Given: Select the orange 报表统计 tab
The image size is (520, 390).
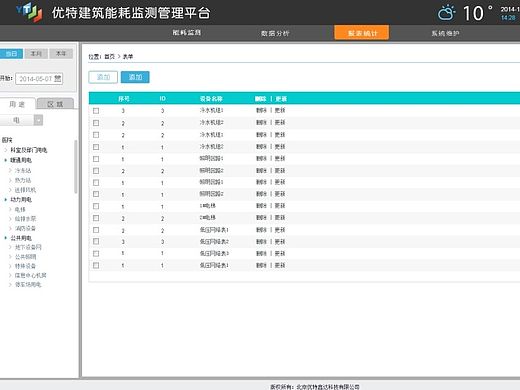Looking at the screenshot, I should coord(362,33).
